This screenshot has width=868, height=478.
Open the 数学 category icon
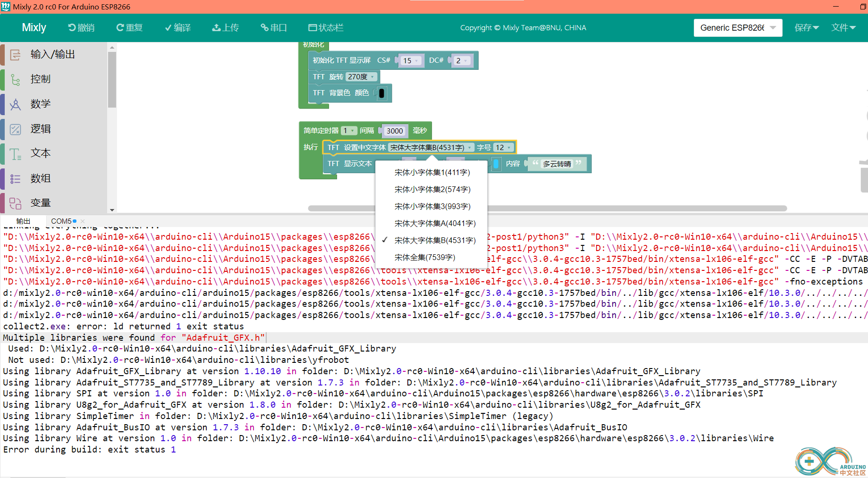[15, 104]
